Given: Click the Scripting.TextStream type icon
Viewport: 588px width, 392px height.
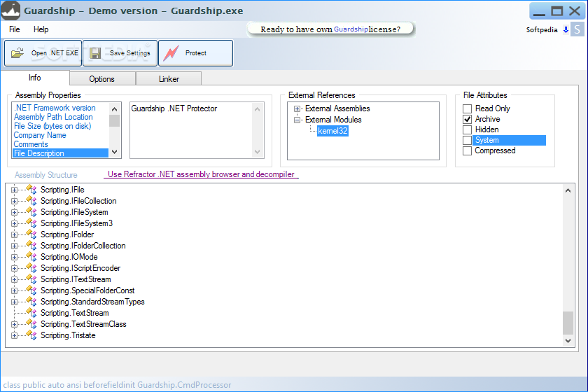Looking at the screenshot, I should (32, 313).
